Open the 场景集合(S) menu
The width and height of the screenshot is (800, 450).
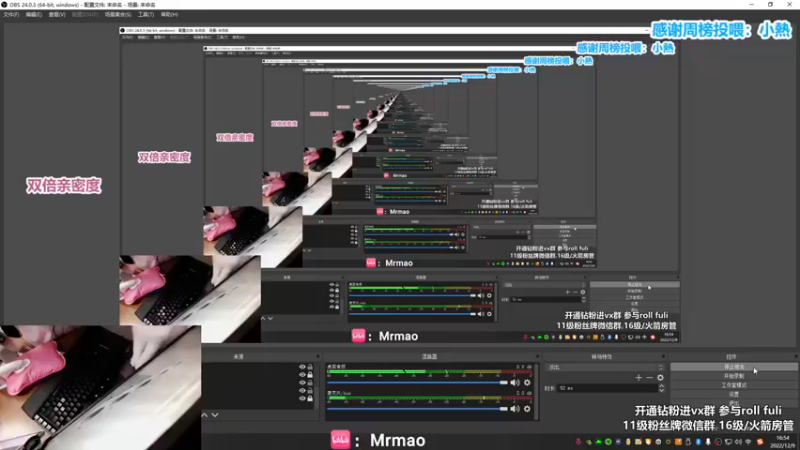[118, 15]
